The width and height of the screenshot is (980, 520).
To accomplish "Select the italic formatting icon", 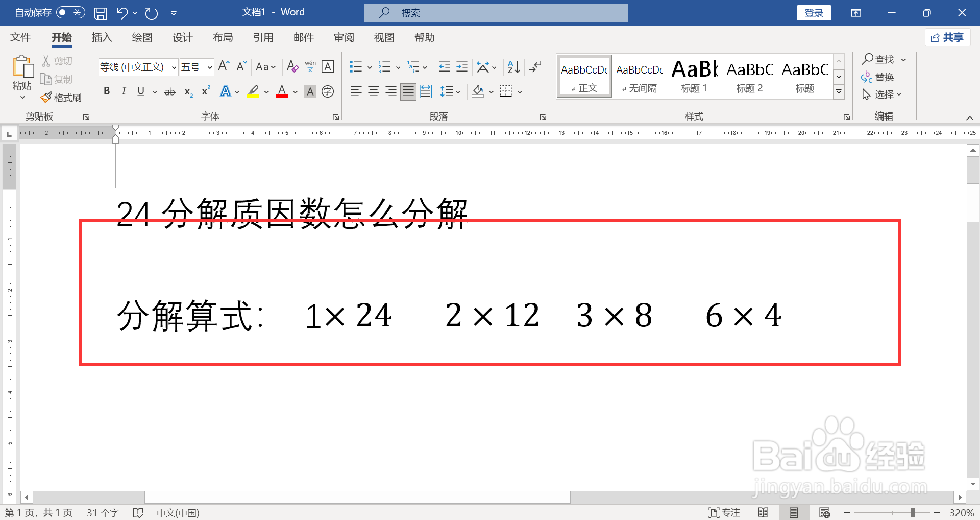I will pos(124,91).
